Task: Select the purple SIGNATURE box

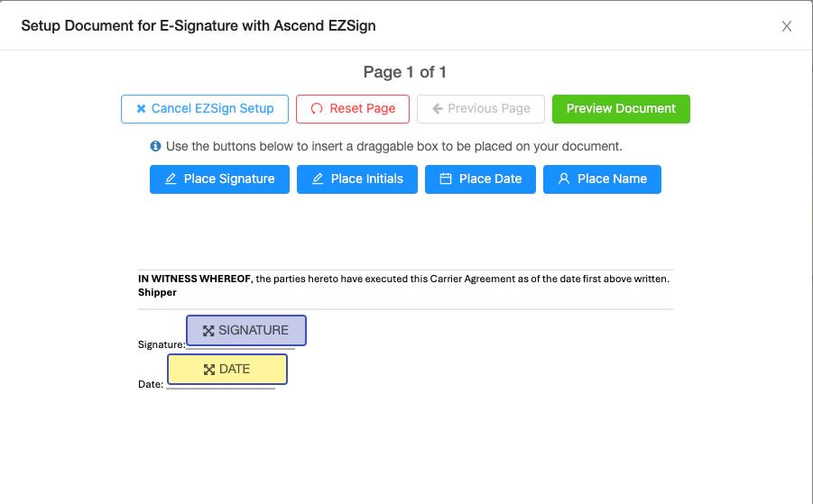Action: click(x=246, y=331)
